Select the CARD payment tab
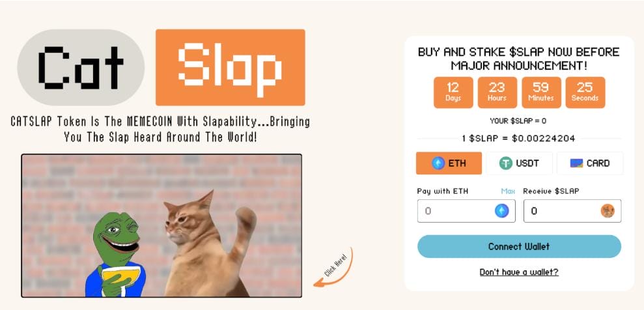The height and width of the screenshot is (310, 644). pos(590,163)
